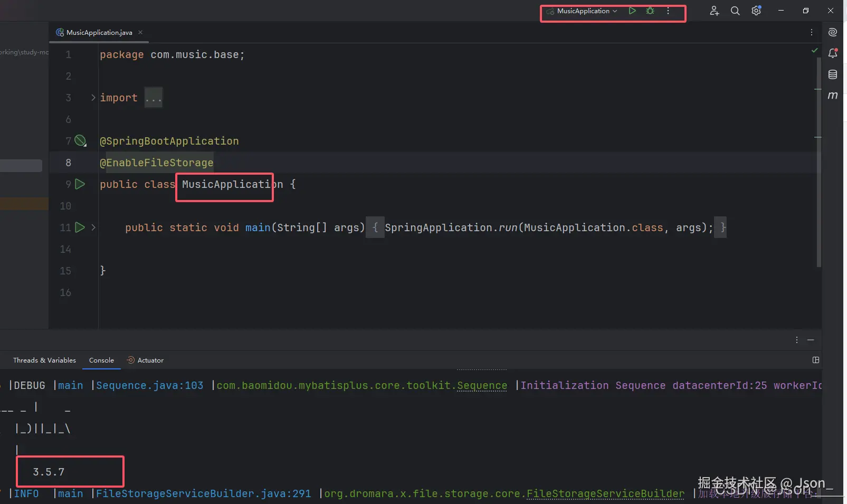Expand the folded main method on line 11
The width and height of the screenshot is (847, 504).
(93, 227)
